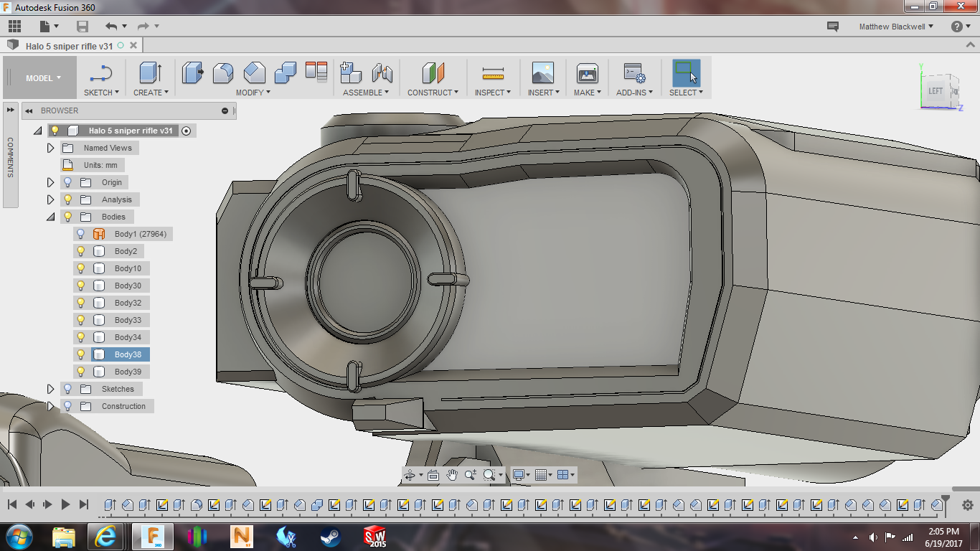The width and height of the screenshot is (980, 551).
Task: Click the Create Sketch tool icon
Action: tap(101, 72)
